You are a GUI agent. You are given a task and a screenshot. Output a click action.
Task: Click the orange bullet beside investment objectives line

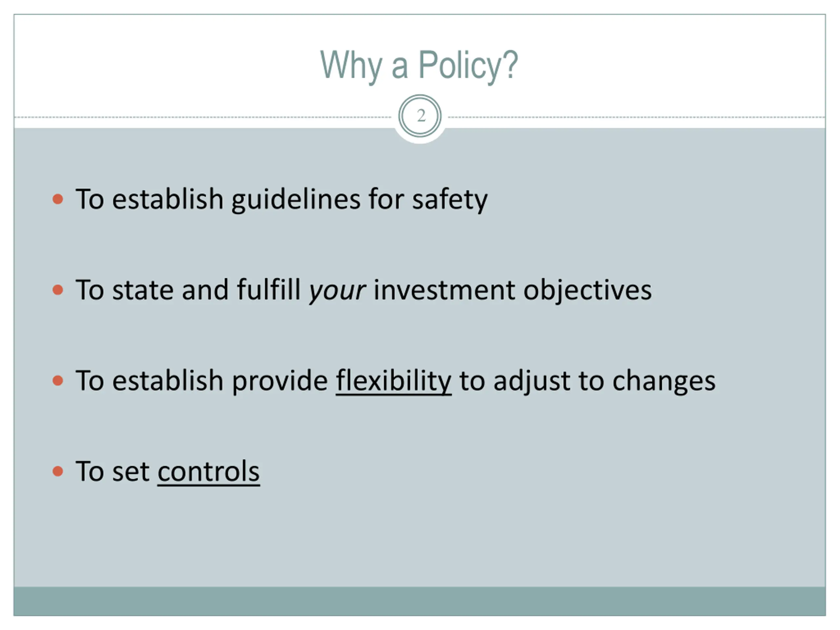(58, 290)
